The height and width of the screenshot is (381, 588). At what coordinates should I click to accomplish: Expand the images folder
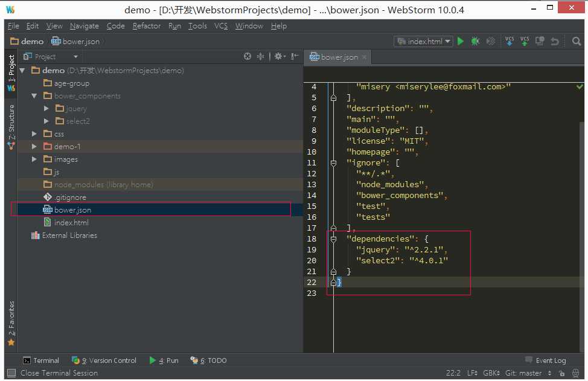[x=34, y=159]
